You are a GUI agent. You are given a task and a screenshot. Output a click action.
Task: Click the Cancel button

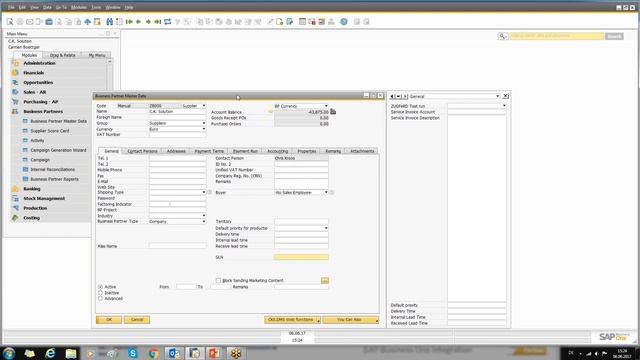pyautogui.click(x=137, y=320)
